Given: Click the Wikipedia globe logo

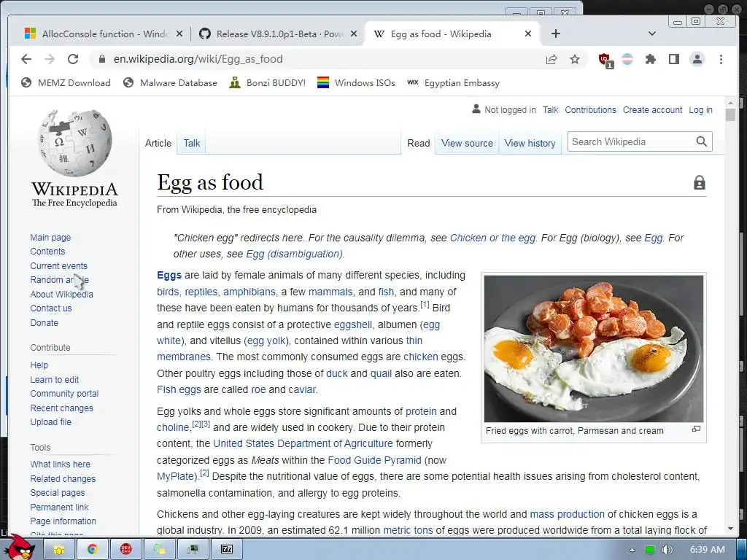Looking at the screenshot, I should (75, 143).
